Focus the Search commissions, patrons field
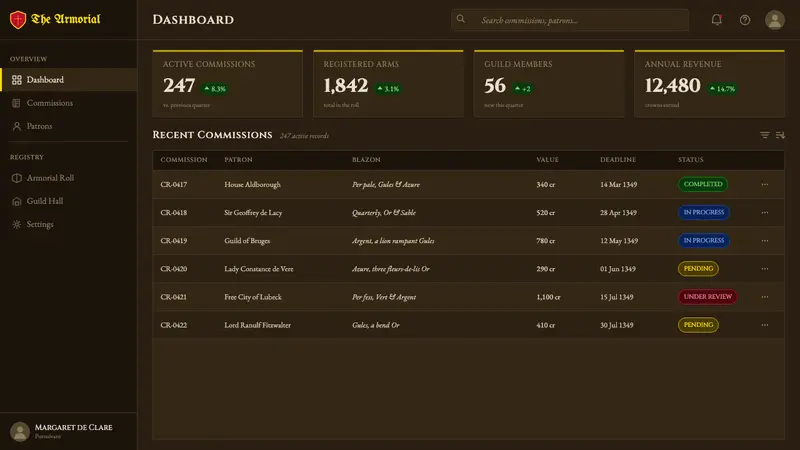The width and height of the screenshot is (800, 450). tap(570, 20)
